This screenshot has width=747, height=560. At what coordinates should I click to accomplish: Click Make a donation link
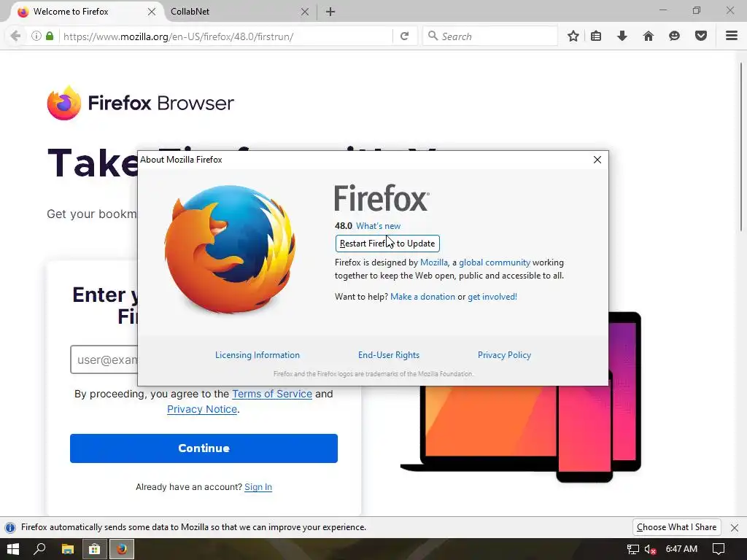click(x=422, y=297)
